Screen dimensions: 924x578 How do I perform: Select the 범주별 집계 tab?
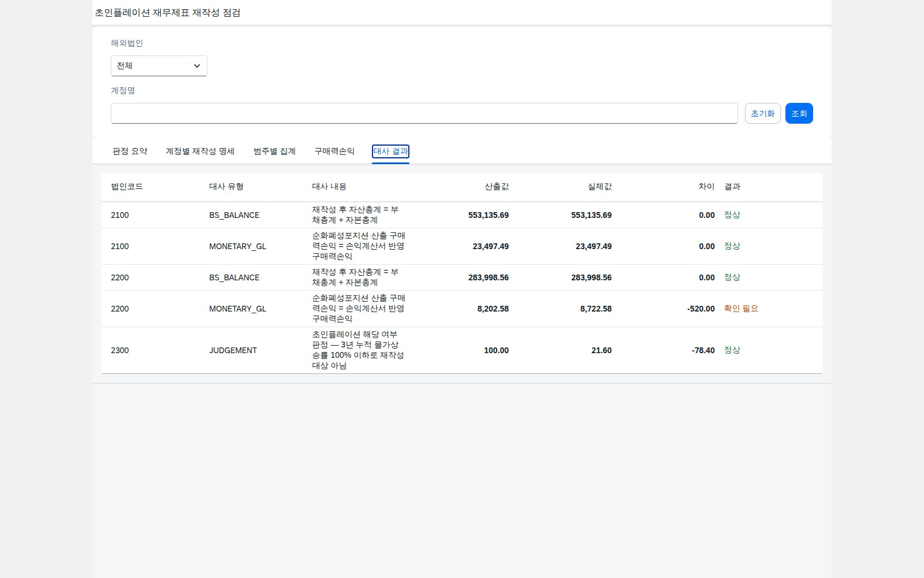[x=275, y=151]
